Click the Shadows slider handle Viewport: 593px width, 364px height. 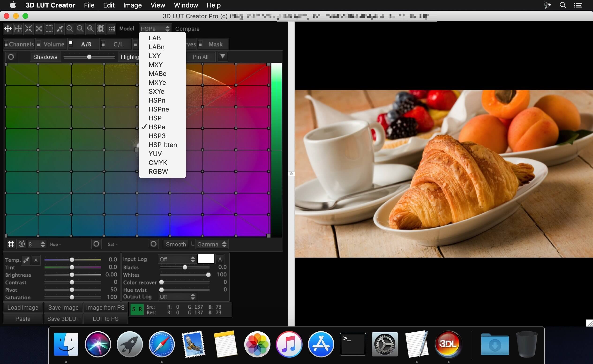click(x=89, y=57)
